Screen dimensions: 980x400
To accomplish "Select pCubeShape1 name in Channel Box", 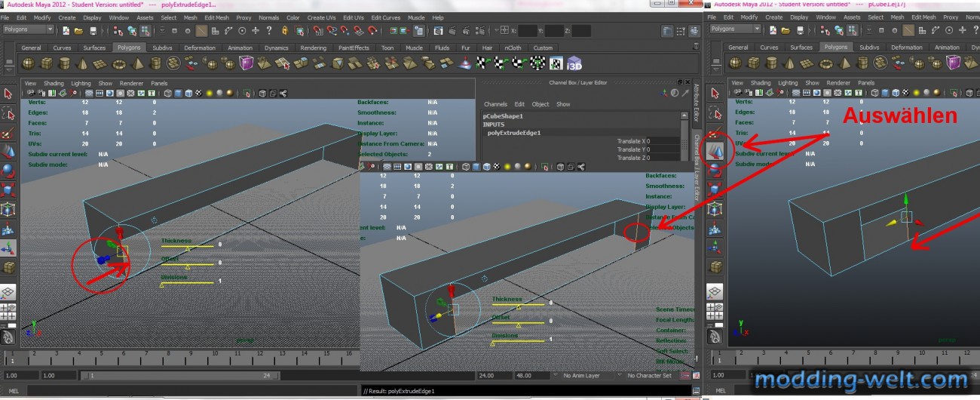I will click(503, 116).
